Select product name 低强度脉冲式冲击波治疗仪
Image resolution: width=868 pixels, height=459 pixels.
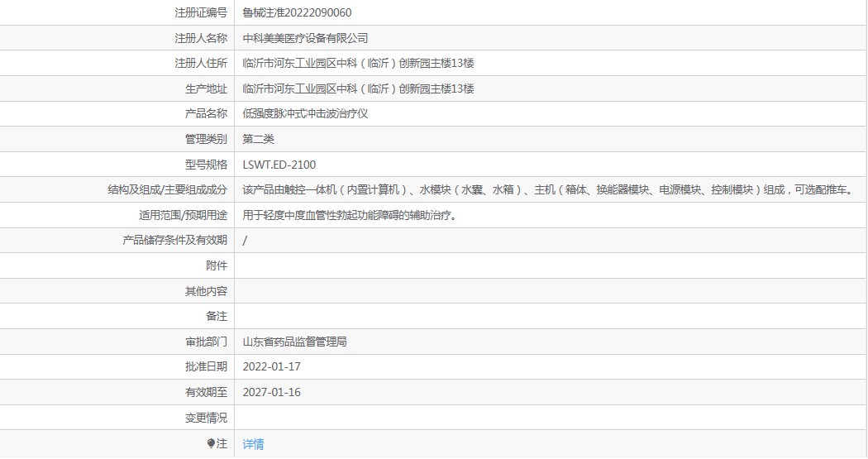[x=306, y=113]
